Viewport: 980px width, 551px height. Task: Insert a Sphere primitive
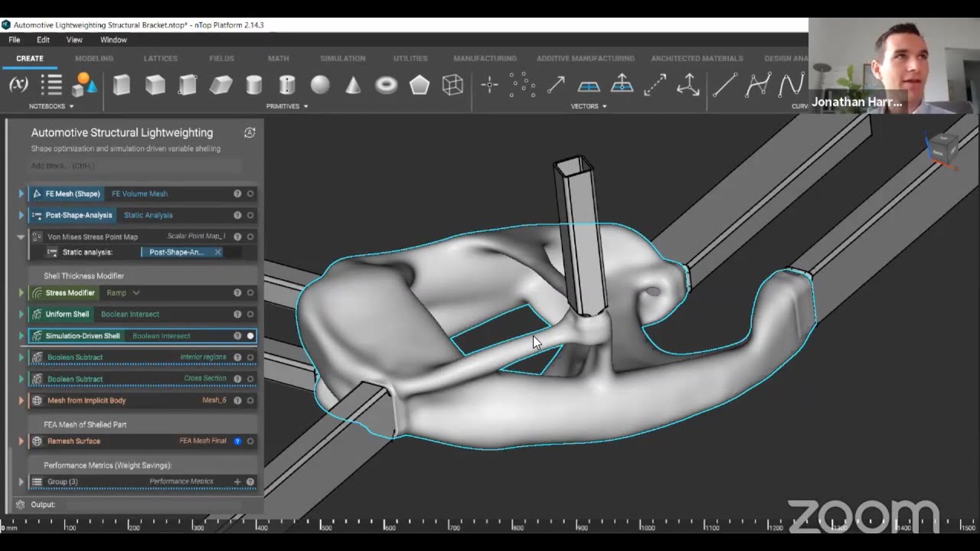click(x=320, y=84)
